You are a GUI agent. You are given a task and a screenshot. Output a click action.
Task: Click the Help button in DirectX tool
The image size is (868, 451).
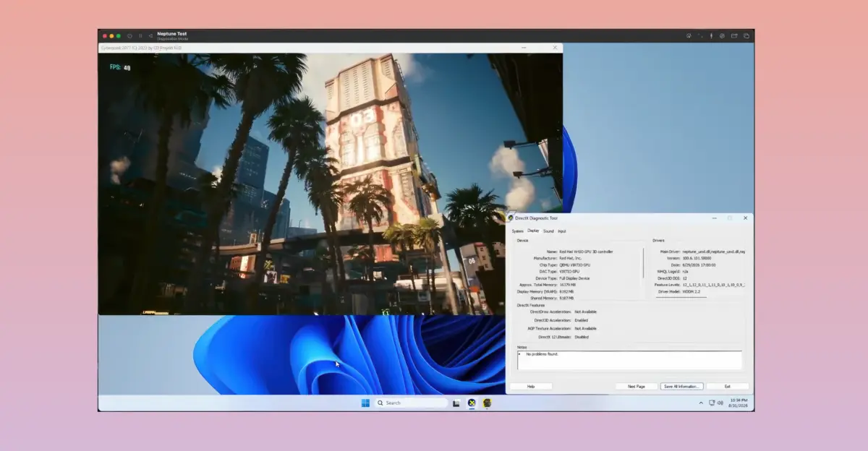click(x=531, y=387)
